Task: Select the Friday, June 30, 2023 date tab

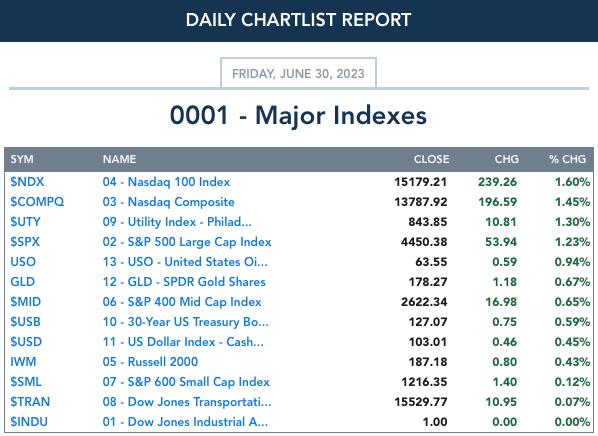Action: 298,73
